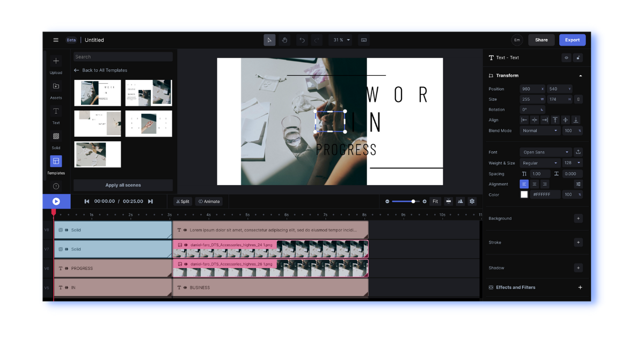Click the white text color swatch
Image resolution: width=644 pixels, height=338 pixels.
pos(524,195)
